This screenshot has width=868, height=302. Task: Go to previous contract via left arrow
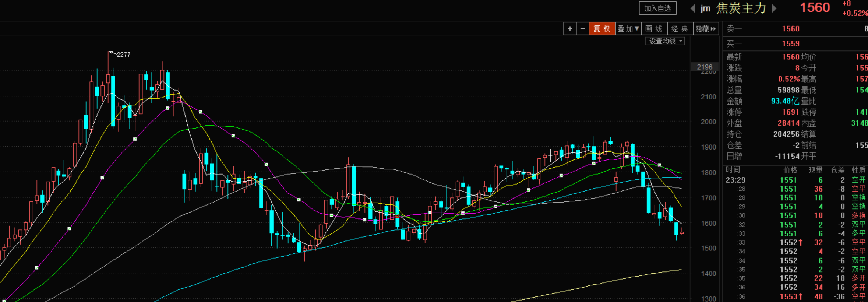[x=693, y=8]
